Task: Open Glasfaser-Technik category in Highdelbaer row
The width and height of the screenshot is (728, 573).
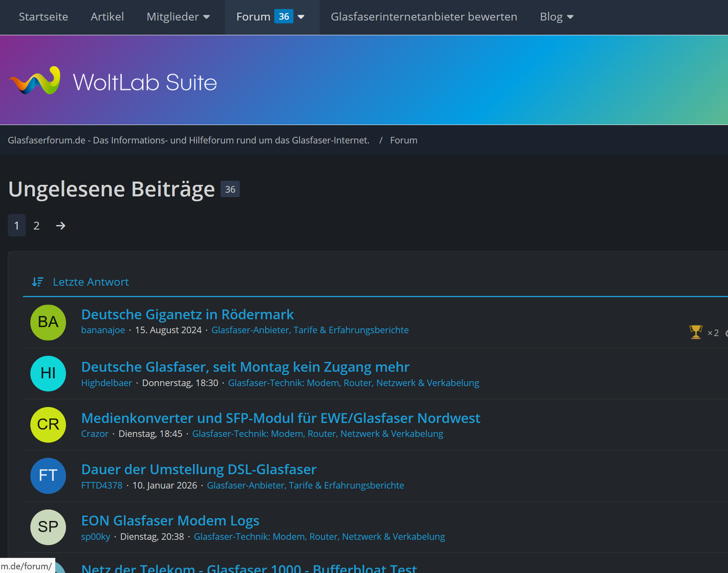Action: click(x=353, y=383)
